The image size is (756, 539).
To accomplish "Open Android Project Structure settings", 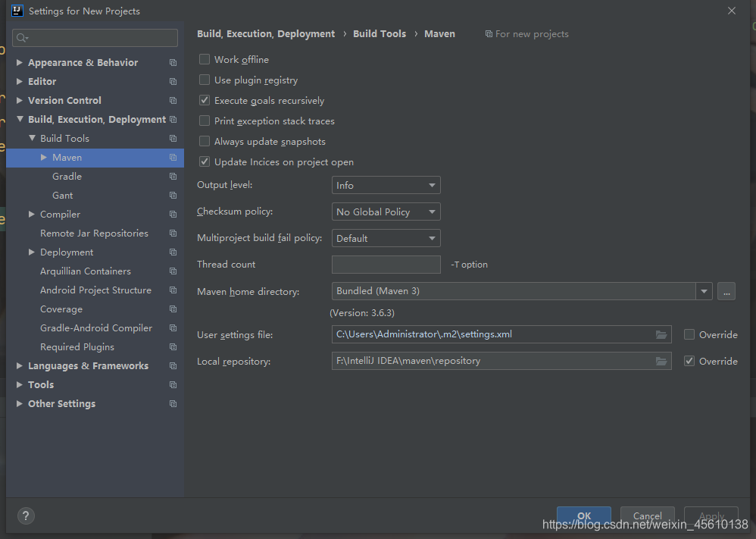I will [x=95, y=290].
